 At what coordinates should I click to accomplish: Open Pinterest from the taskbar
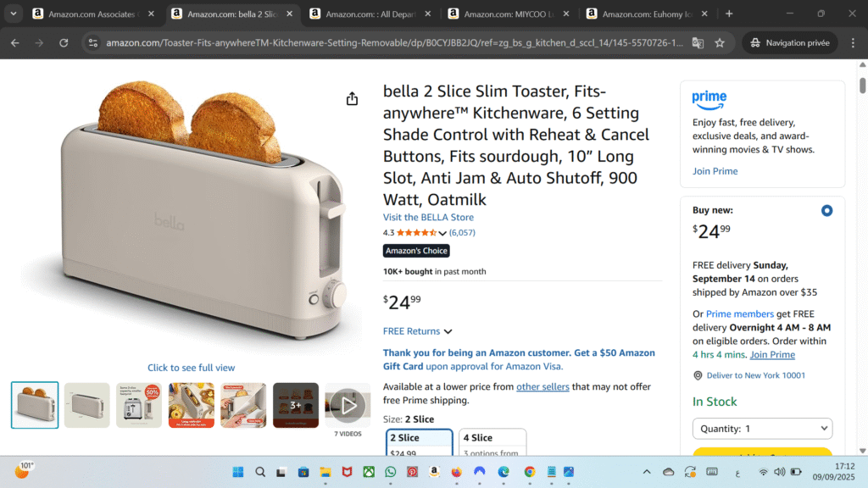412,472
